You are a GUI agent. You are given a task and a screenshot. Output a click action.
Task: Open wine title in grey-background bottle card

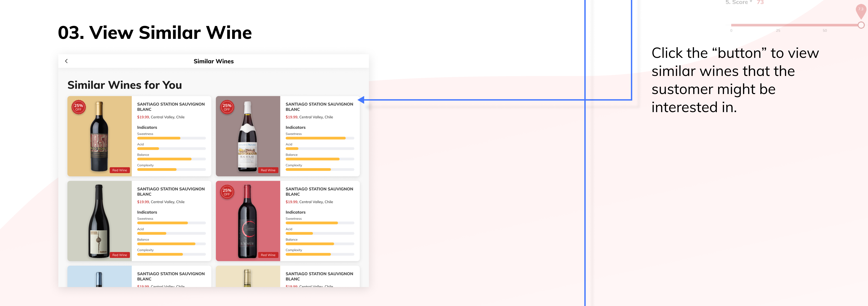tap(171, 192)
